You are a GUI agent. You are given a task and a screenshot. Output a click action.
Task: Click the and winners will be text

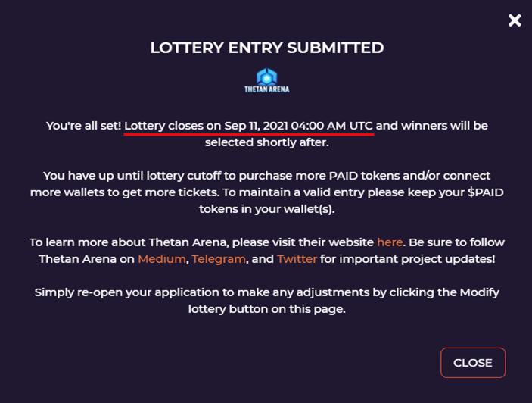431,126
